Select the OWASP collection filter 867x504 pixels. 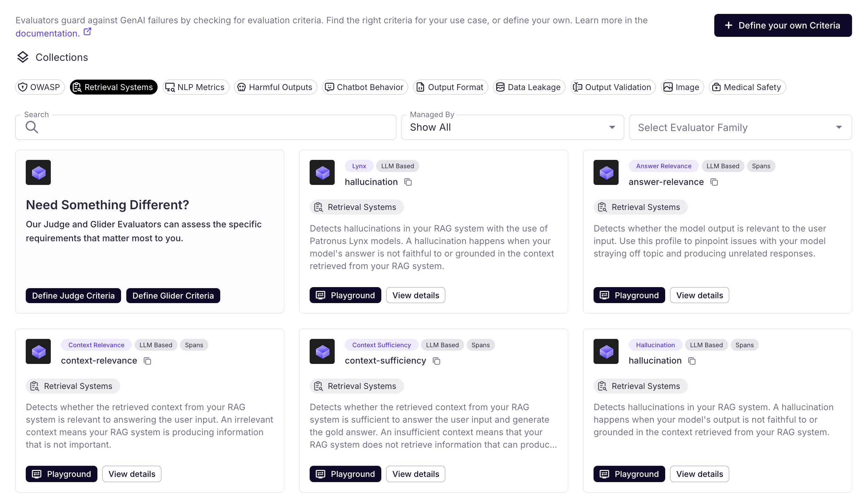tap(40, 87)
